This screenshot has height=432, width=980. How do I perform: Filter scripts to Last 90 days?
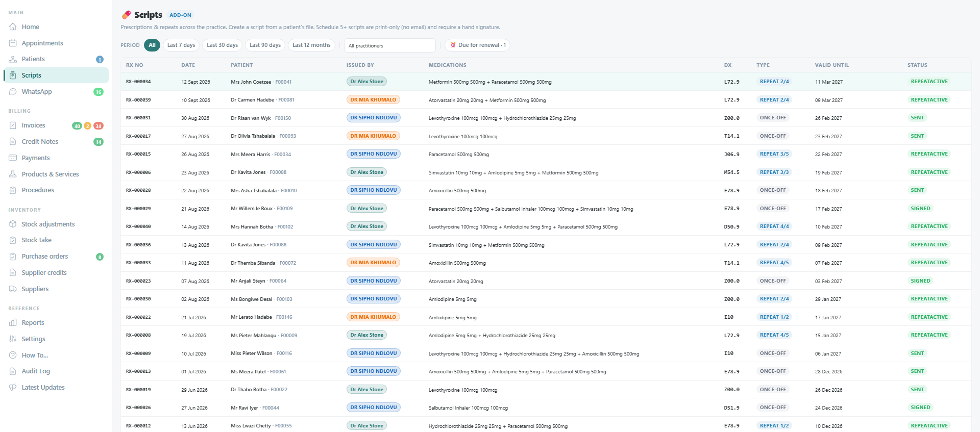click(x=265, y=45)
